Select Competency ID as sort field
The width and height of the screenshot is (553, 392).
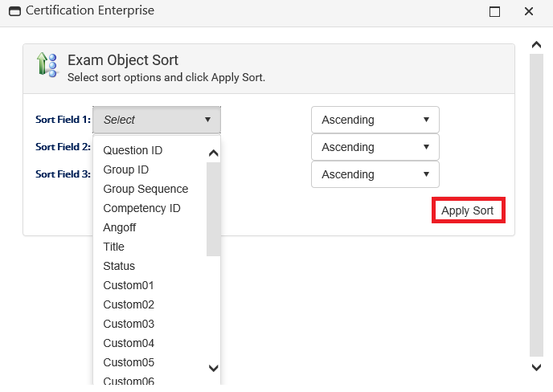pos(141,208)
